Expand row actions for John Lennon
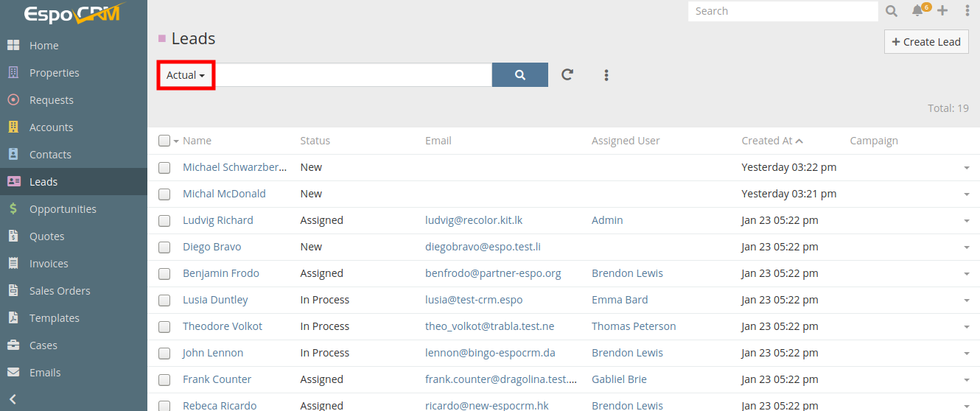 tap(966, 354)
